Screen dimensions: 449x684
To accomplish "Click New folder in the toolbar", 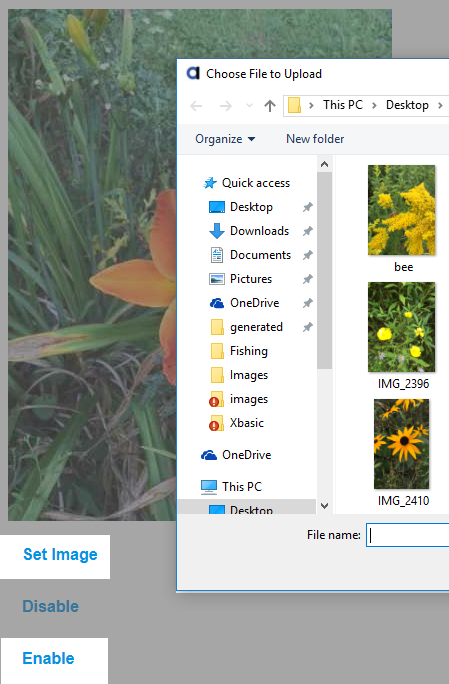I will tap(315, 139).
